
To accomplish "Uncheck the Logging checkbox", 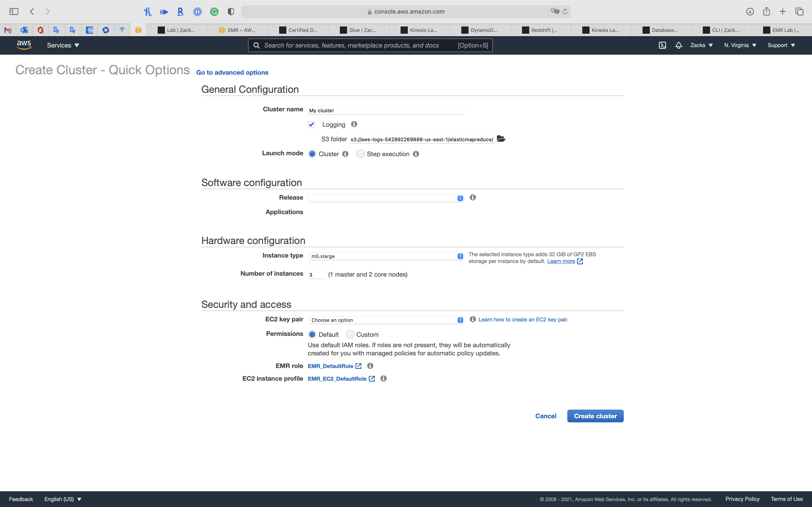I will tap(311, 125).
